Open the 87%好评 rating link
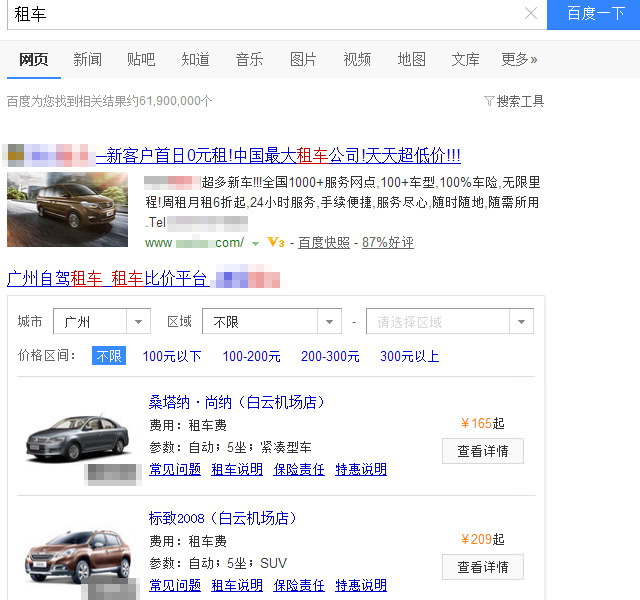The width and height of the screenshot is (640, 600). (x=387, y=243)
